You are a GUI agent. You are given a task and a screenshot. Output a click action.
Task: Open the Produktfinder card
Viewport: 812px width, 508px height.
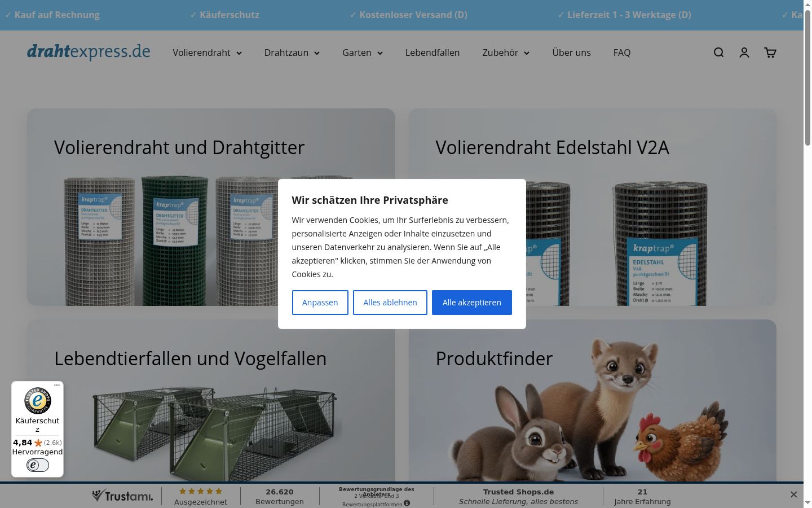[593, 401]
